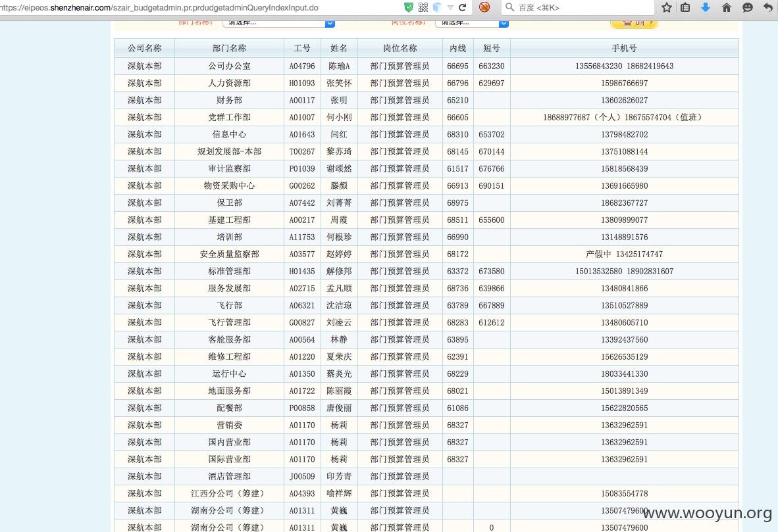Select the 酒店管理部 department cell
Image resolution: width=778 pixels, height=532 pixels.
click(229, 477)
